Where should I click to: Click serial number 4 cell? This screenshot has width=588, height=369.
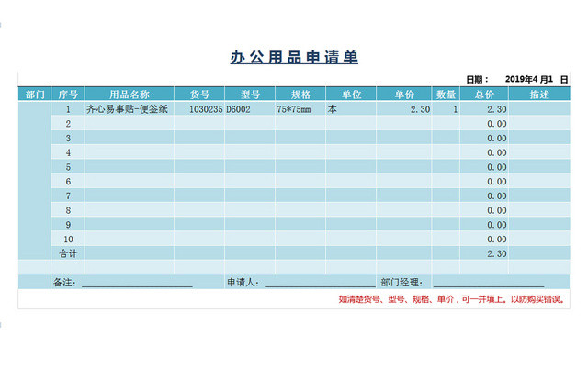point(68,152)
